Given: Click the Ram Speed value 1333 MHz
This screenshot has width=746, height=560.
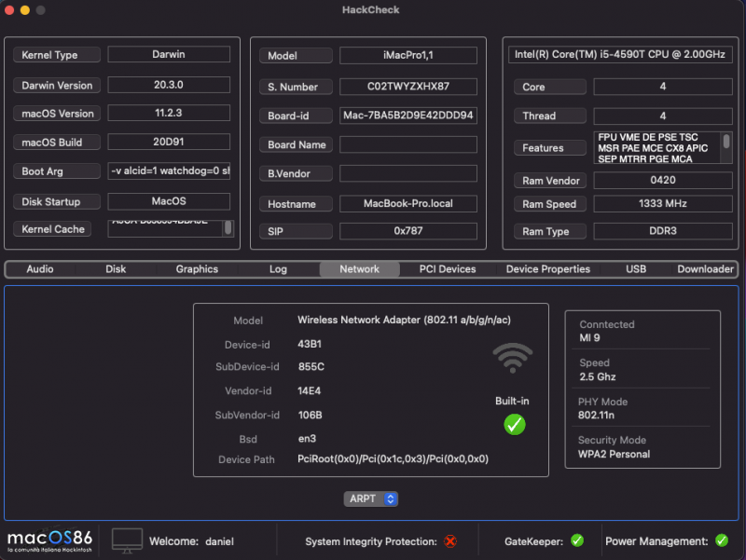Looking at the screenshot, I should click(x=663, y=203).
